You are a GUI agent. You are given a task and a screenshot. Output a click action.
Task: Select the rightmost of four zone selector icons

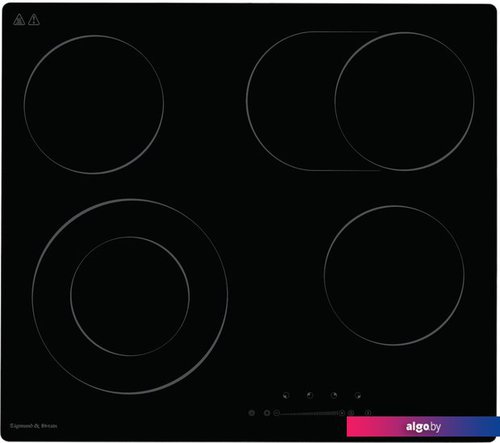pyautogui.click(x=358, y=395)
